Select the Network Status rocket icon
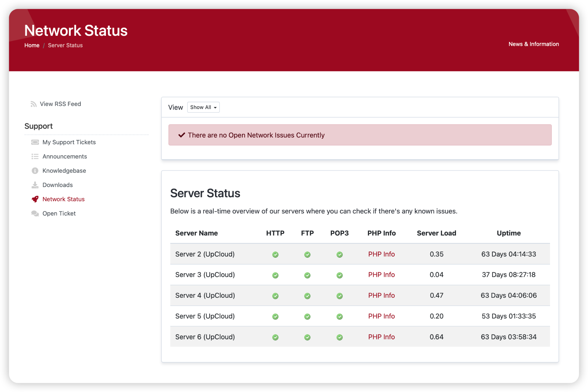Image resolution: width=588 pixels, height=392 pixels. tap(35, 199)
